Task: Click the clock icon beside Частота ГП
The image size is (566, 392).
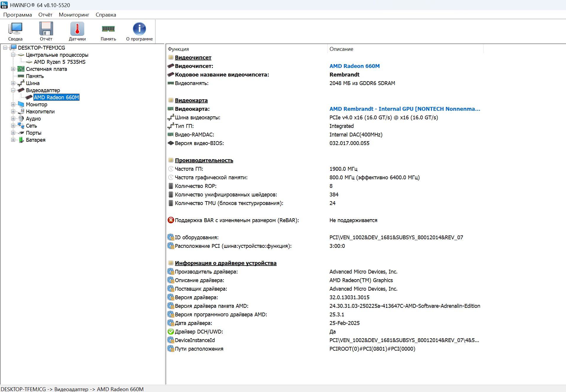Action: coord(171,169)
